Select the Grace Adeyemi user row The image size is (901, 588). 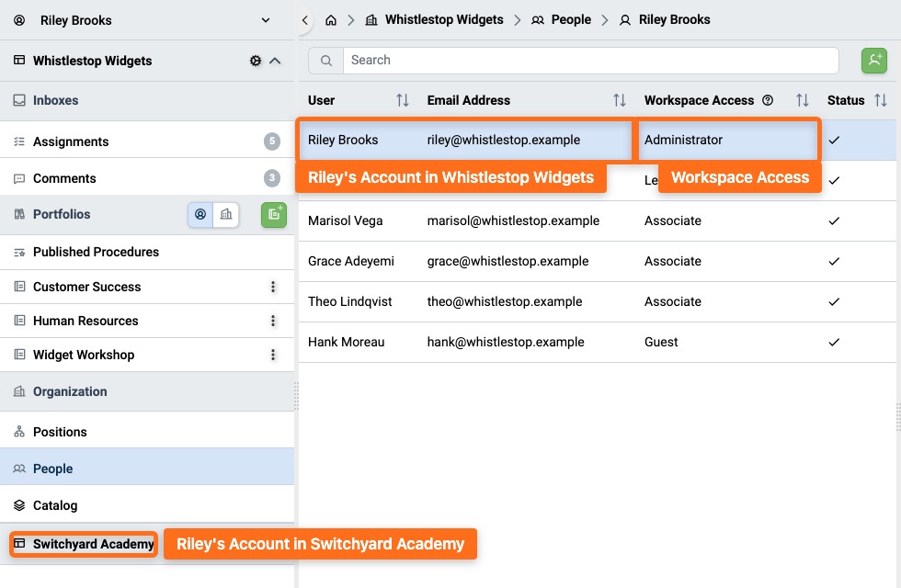[x=598, y=261]
